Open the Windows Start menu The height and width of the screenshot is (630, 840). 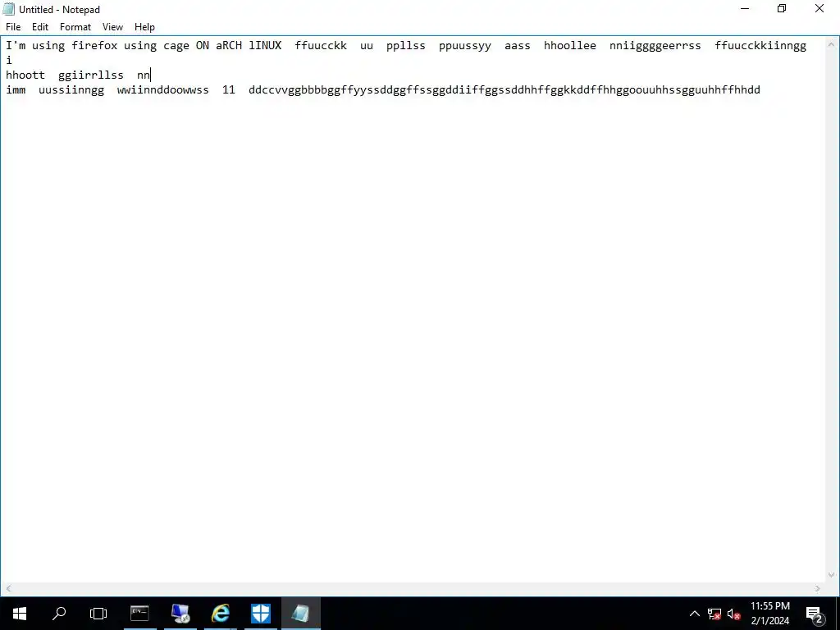click(x=20, y=614)
